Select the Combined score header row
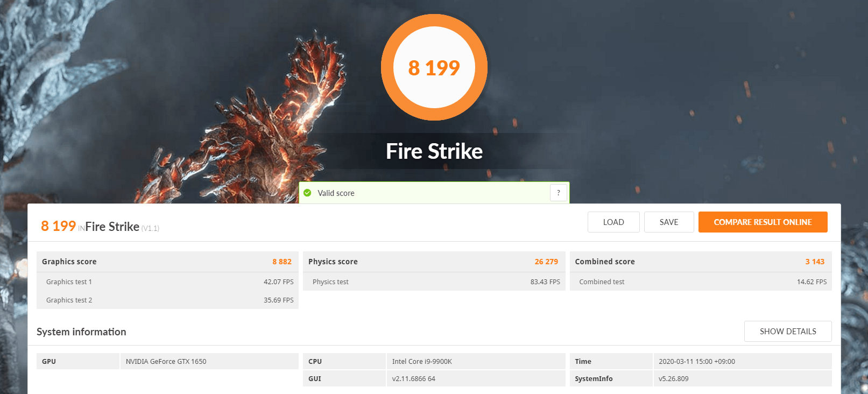The height and width of the screenshot is (394, 868). pos(701,262)
